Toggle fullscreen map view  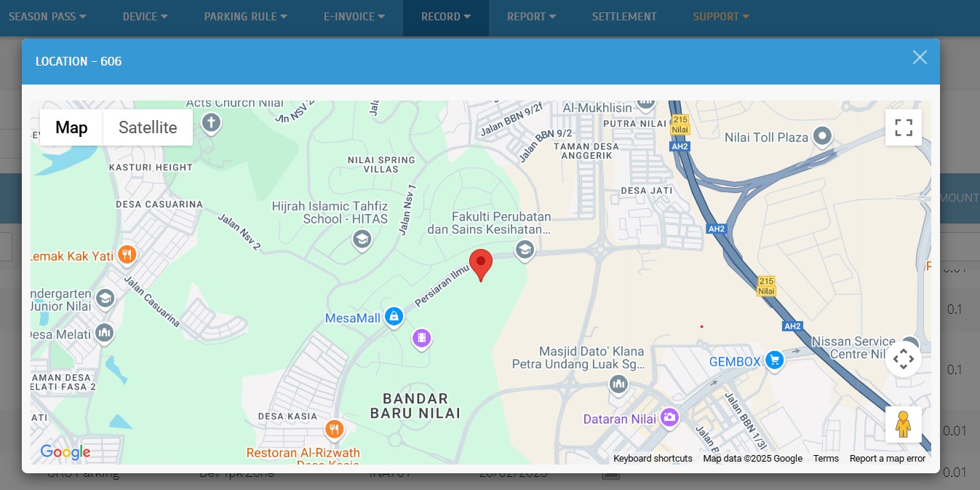tap(903, 127)
